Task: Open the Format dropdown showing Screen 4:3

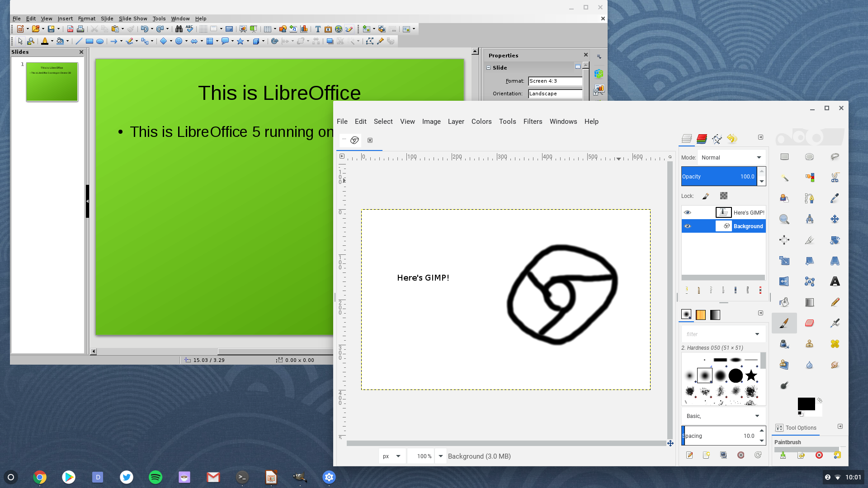Action: click(555, 81)
